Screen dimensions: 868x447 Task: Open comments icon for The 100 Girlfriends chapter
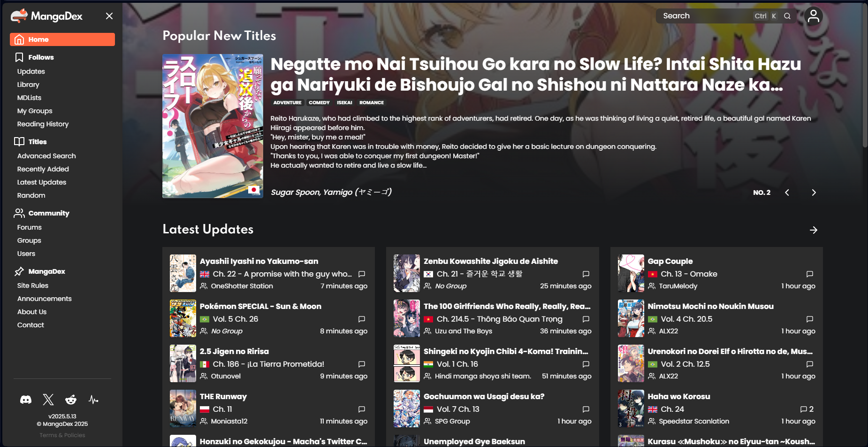click(x=586, y=319)
